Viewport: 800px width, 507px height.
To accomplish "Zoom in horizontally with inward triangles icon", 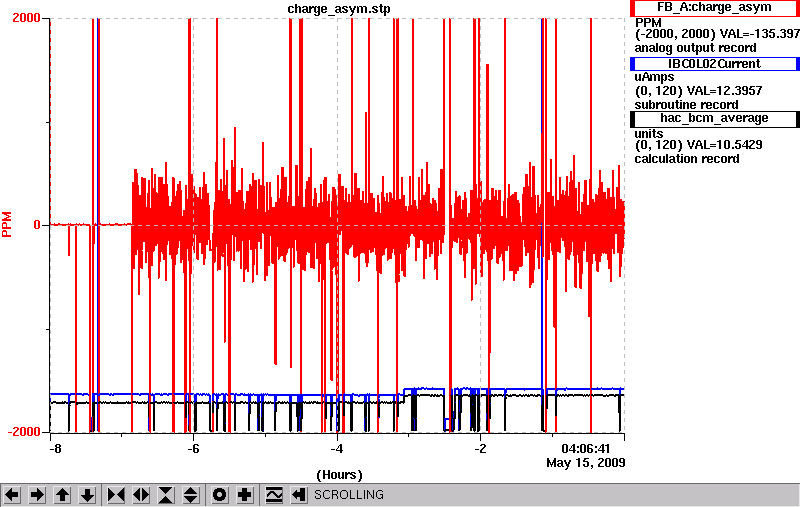I will click(116, 495).
